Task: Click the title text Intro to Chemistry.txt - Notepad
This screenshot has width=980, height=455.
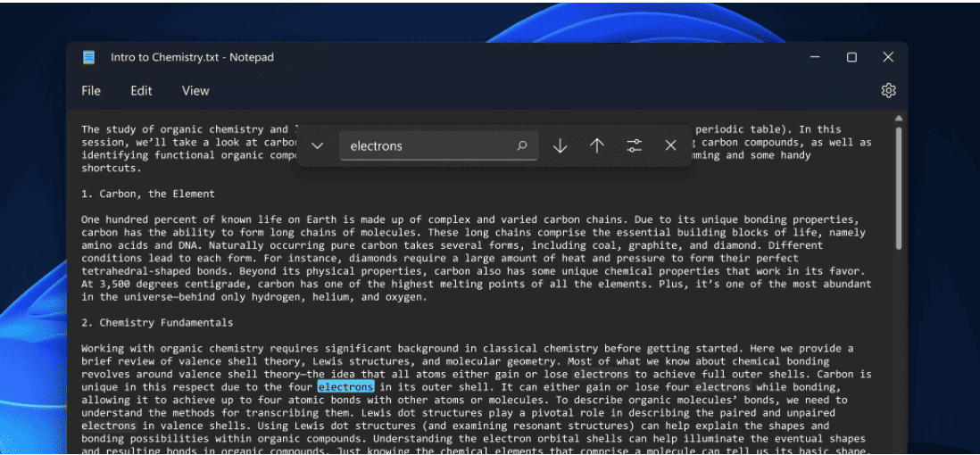Action: tap(193, 57)
